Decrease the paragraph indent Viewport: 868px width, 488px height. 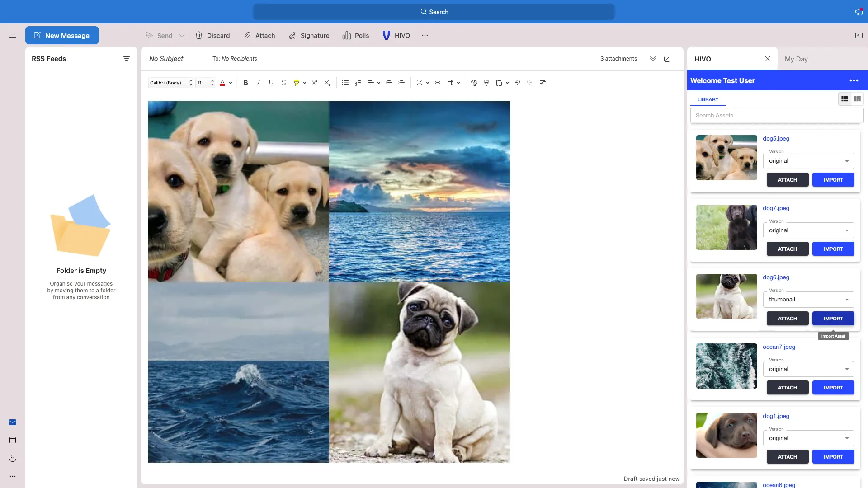389,83
